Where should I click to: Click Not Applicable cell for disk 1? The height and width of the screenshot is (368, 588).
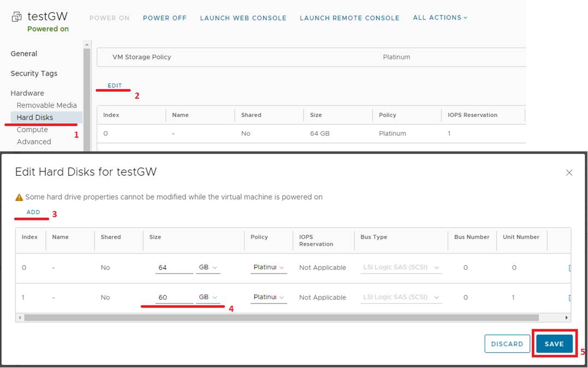(x=322, y=297)
